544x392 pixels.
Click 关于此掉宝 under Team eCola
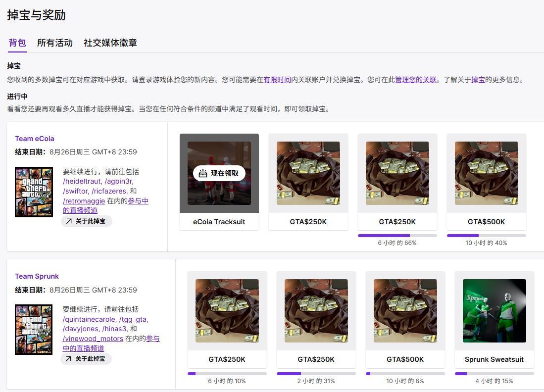tap(87, 221)
